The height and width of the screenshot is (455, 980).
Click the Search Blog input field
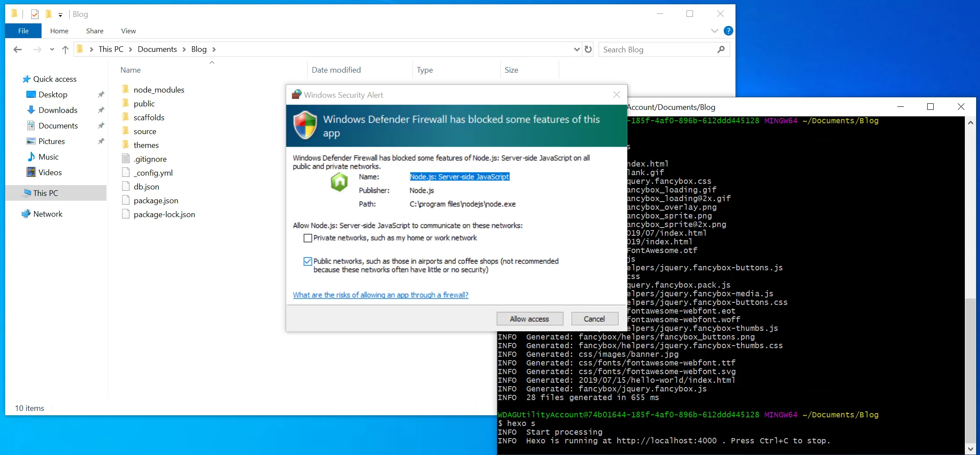(657, 49)
